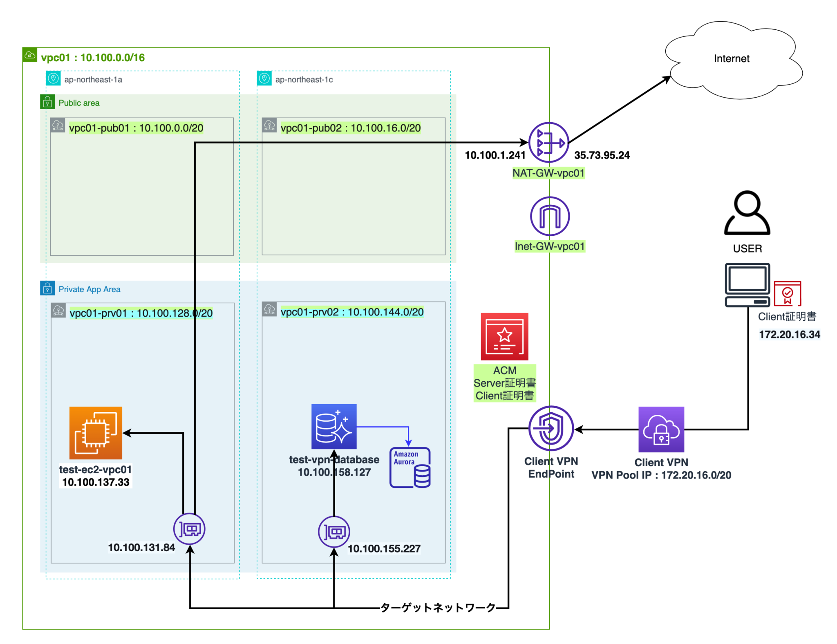Click vpc01-prv02 : 10.100.144.0/20 label
Viewport: 837px width, 644px height.
click(x=352, y=312)
